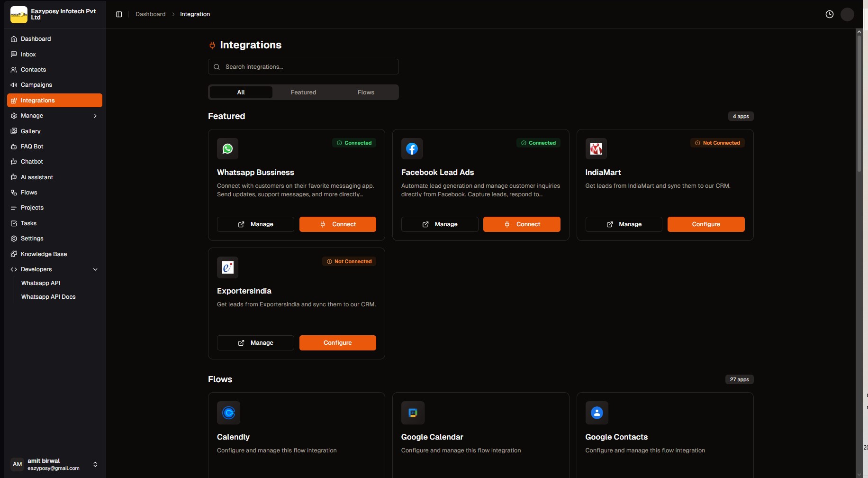
Task: Connect the WhatsApp Business integration
Action: (x=337, y=224)
